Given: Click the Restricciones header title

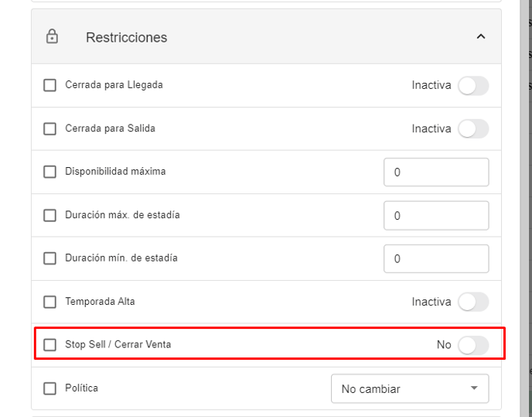Looking at the screenshot, I should [x=126, y=37].
